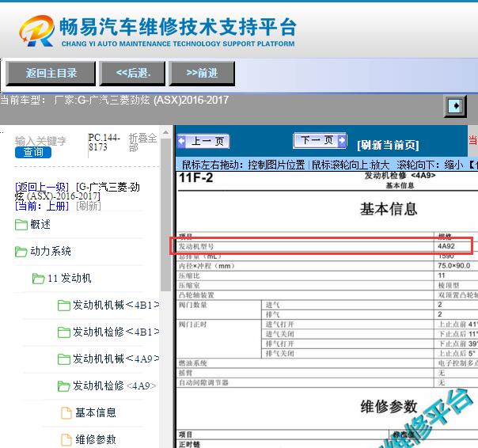Click the 基本信息 document icon
Viewport: 478px width, 448px height.
66,413
